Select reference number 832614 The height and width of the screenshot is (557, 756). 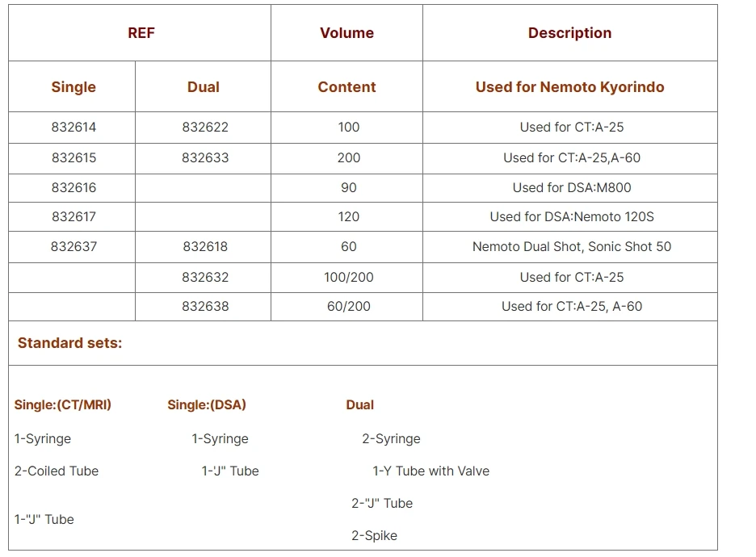coord(73,128)
